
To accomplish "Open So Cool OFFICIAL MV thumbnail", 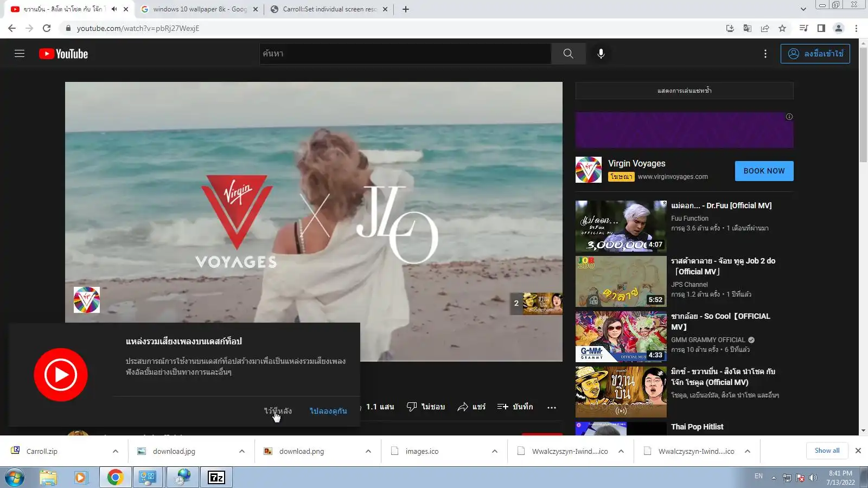I will coord(621,337).
